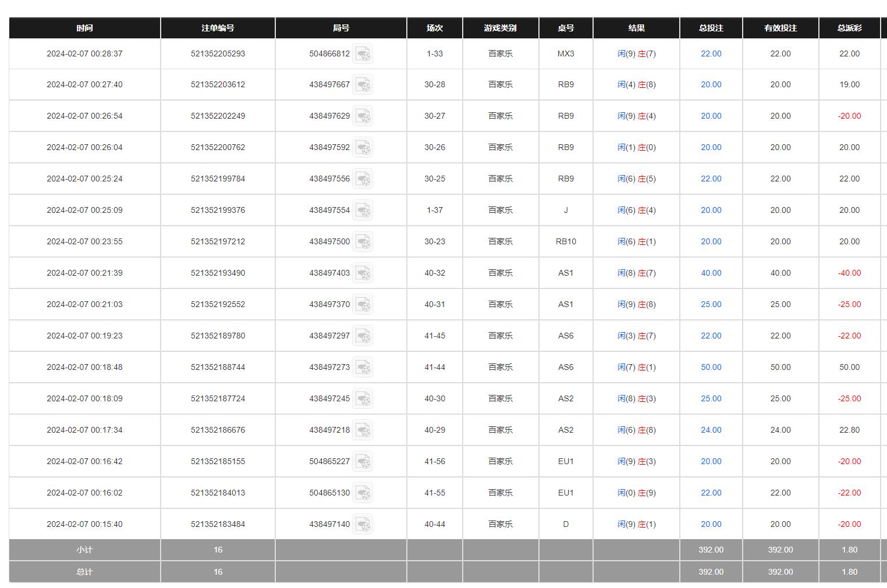887x588 pixels.
Task: Click the 时间 column header
Action: point(84,28)
